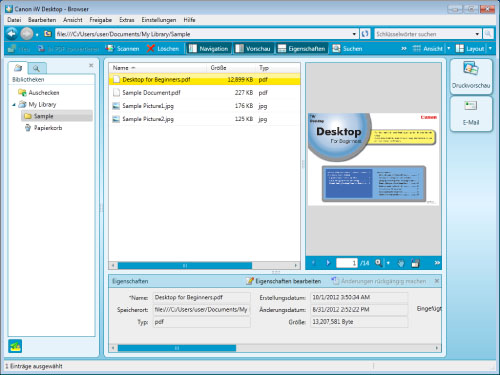Open the address bar path dropdown
Viewport: 500px width, 375px height.
[354, 34]
